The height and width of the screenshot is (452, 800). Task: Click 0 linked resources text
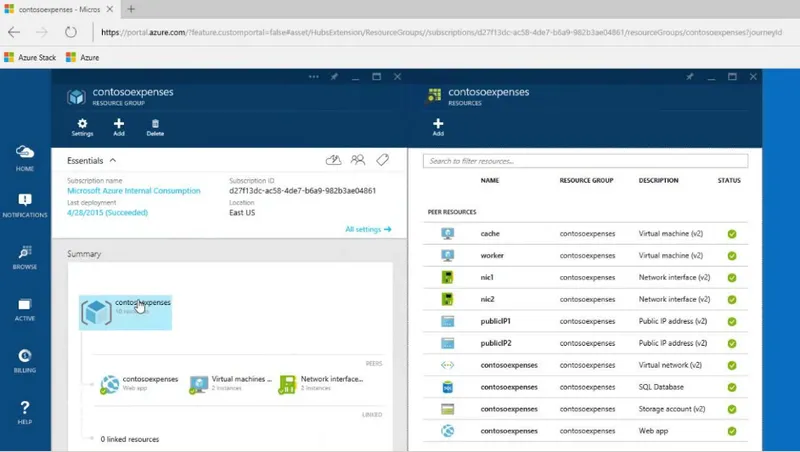coord(130,439)
